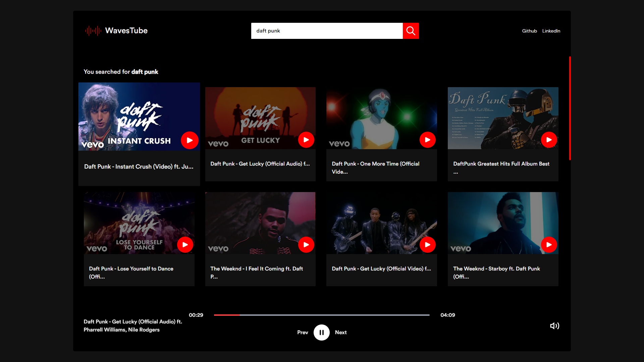Click the red search magnifier button
This screenshot has height=362, width=644.
pos(411,31)
